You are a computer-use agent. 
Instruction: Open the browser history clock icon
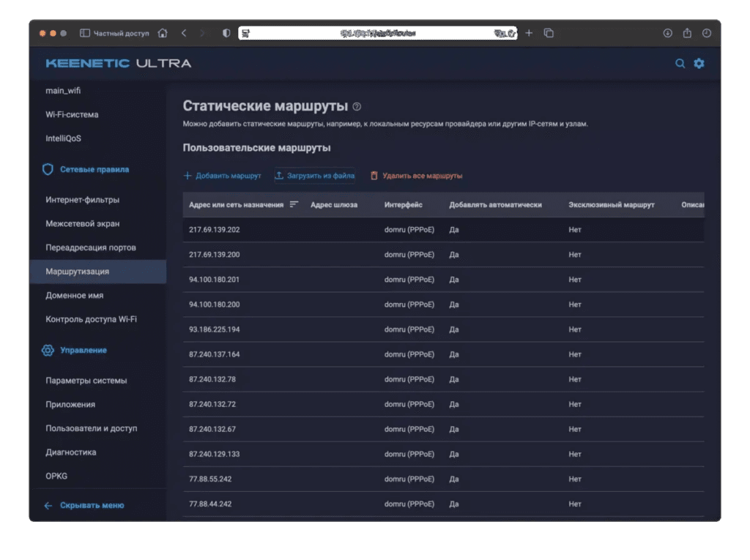[707, 33]
